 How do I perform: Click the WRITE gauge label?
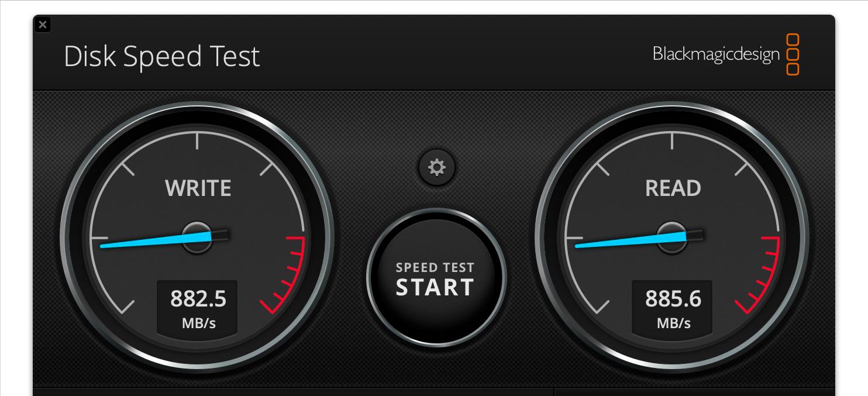point(198,188)
